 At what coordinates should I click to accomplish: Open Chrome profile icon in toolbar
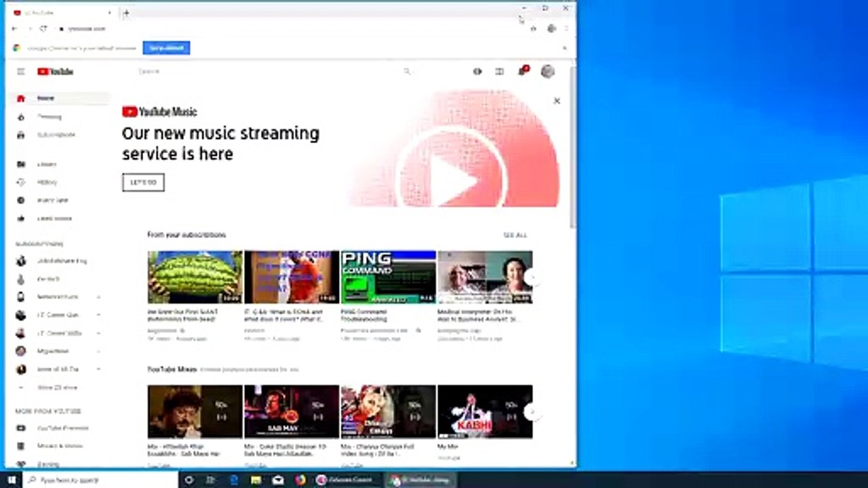pyautogui.click(x=551, y=28)
